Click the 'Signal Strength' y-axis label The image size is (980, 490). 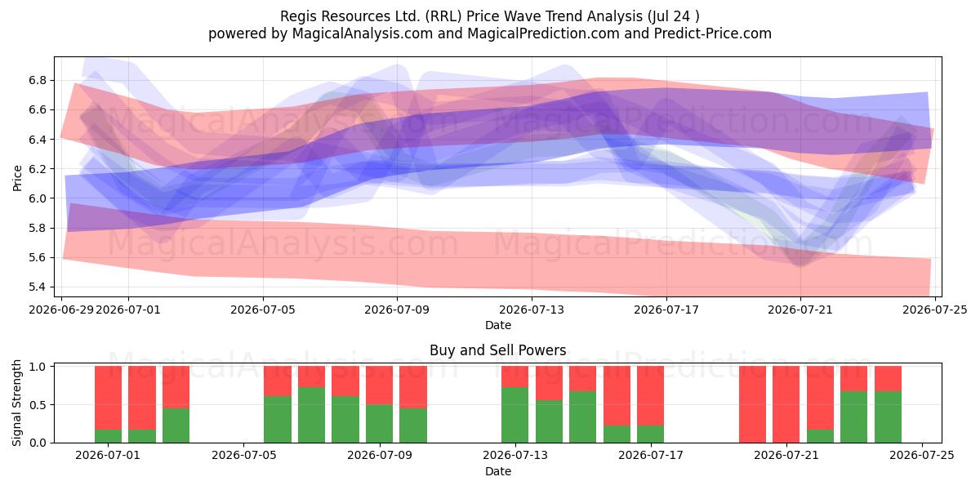18,403
